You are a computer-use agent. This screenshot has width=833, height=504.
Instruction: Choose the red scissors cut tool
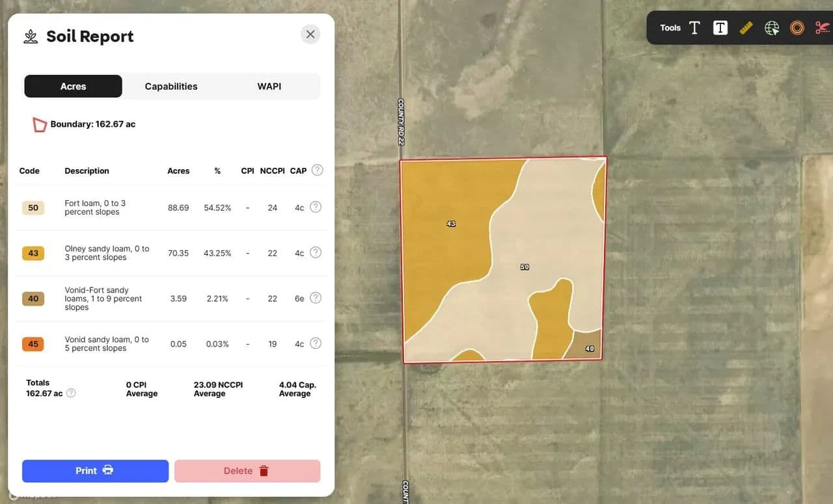click(822, 28)
